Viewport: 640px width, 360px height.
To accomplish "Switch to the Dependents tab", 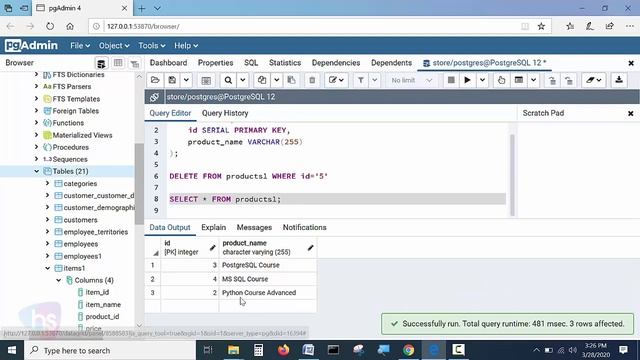I will tap(391, 63).
